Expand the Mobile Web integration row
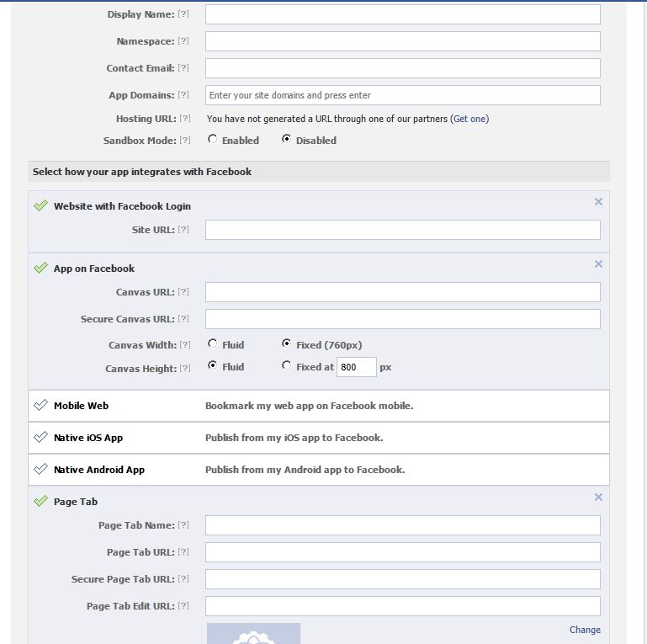The height and width of the screenshot is (644, 647). [319, 406]
